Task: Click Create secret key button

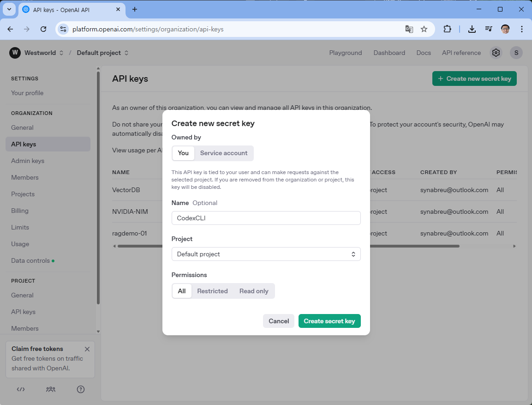Action: tap(329, 321)
